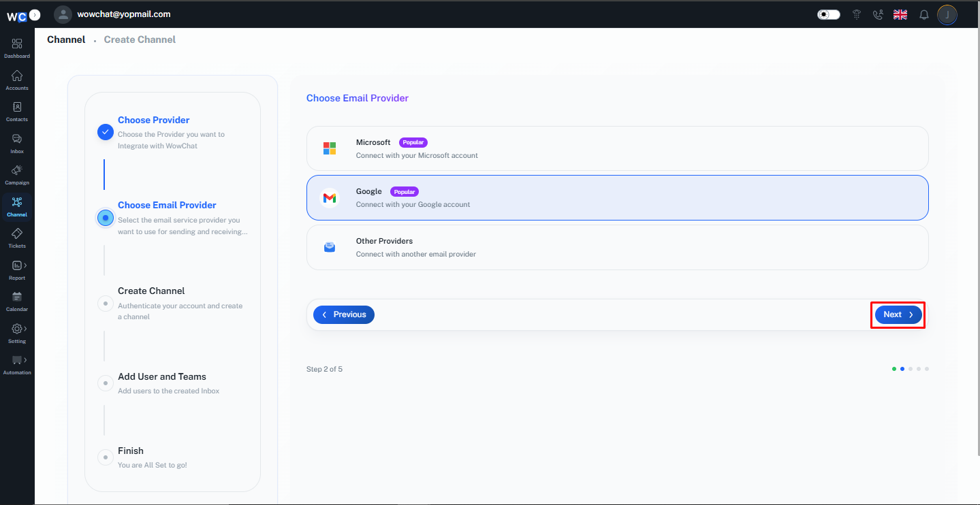Viewport: 980px width, 505px height.
Task: Expand the sidebar with the arrow button
Action: pos(35,14)
